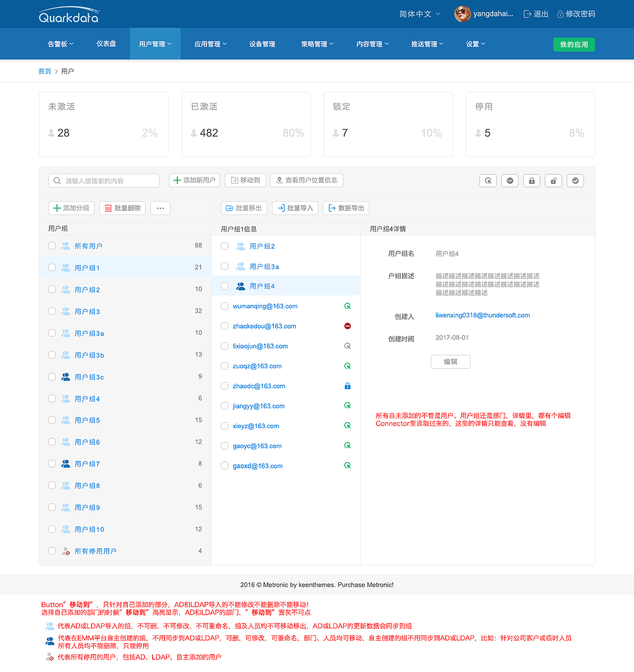Click the 已激活 statistics card
Image resolution: width=634 pixels, height=672 pixels.
pyautogui.click(x=246, y=124)
